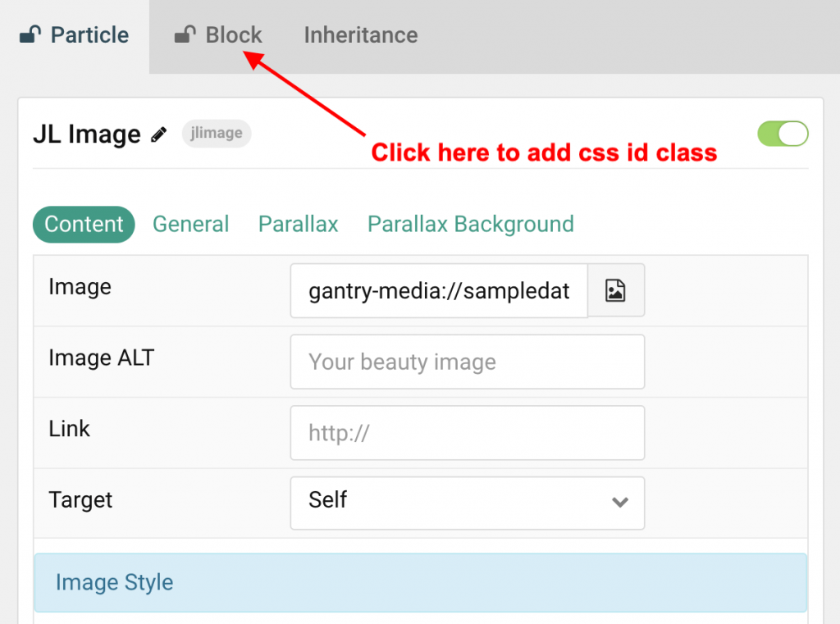Viewport: 840px width, 624px height.
Task: Focus the Image ALT text field
Action: coord(467,362)
